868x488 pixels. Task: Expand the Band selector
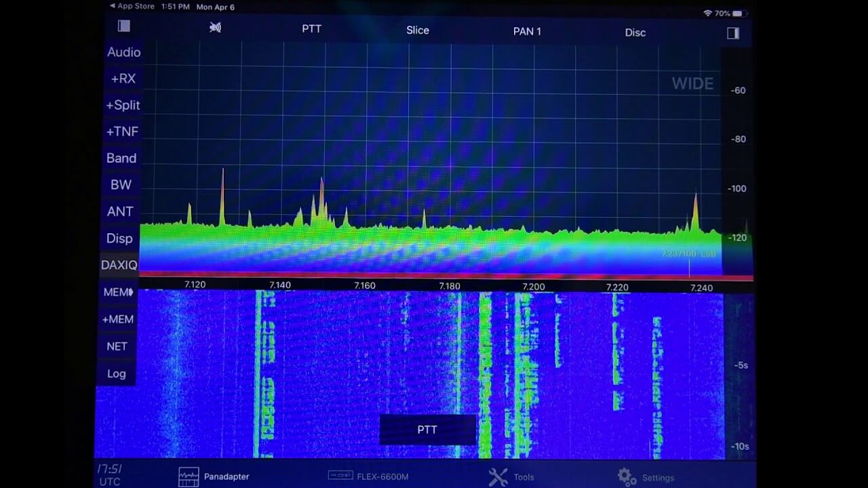(x=121, y=158)
